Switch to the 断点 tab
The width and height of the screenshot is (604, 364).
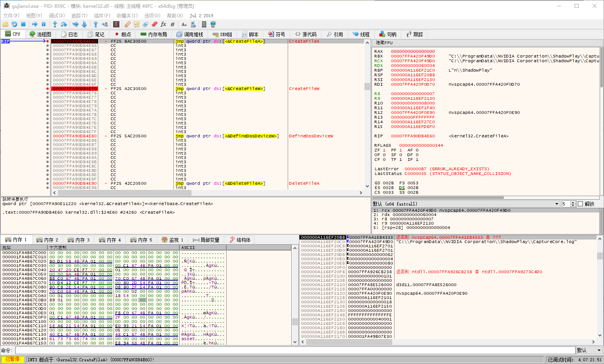tap(123, 34)
